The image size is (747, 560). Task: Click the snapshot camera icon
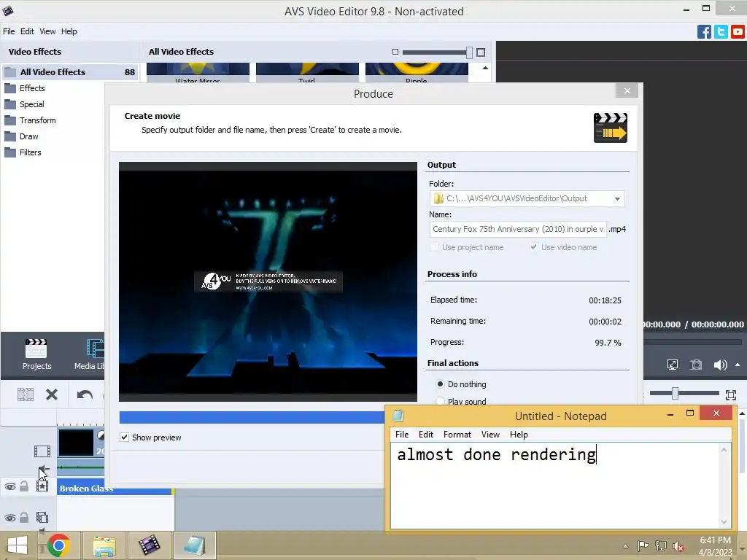click(696, 365)
